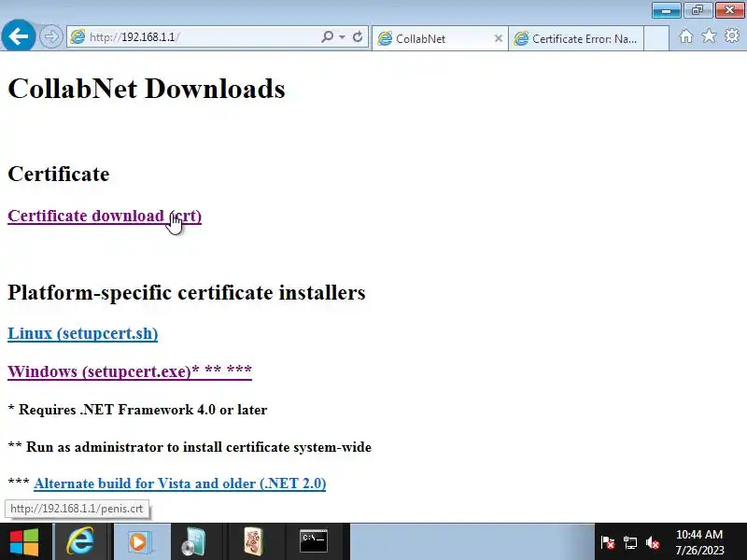Open the Tools gear menu
The width and height of the screenshot is (747, 560).
(732, 35)
